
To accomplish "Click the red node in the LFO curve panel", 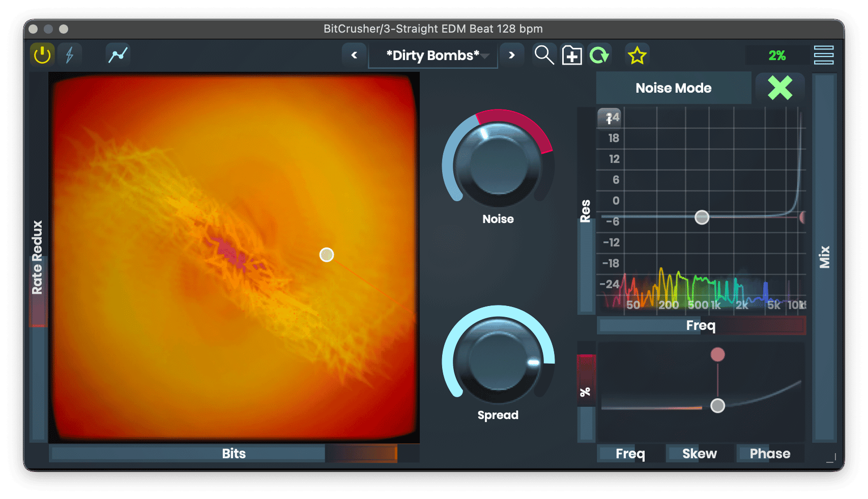I will (x=717, y=354).
